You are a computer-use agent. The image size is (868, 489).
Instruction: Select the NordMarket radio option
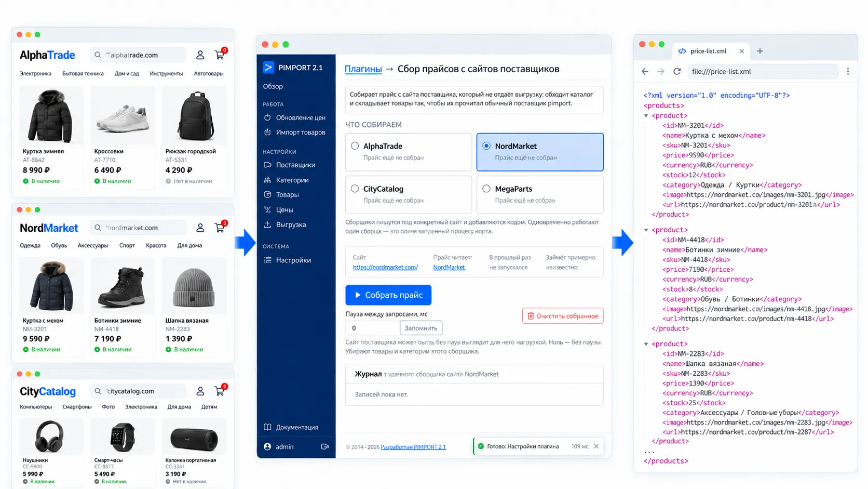(486, 146)
